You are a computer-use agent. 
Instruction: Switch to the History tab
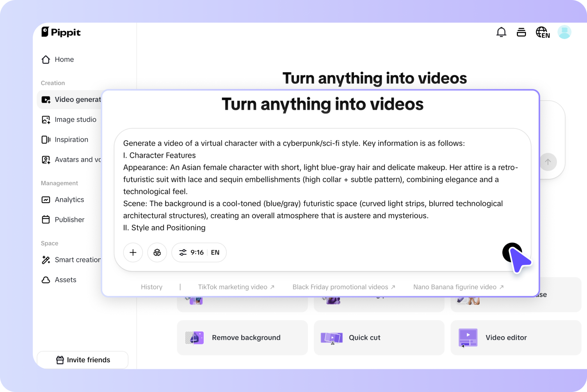[x=151, y=287]
